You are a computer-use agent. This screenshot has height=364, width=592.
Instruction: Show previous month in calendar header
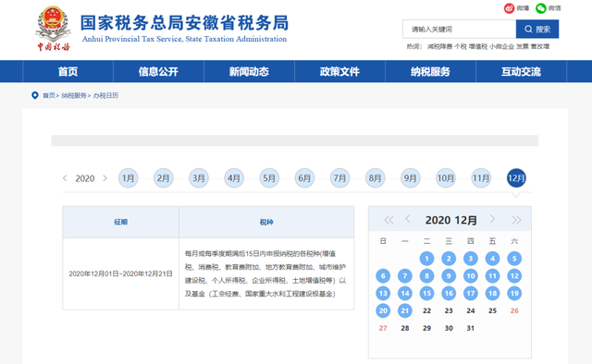pyautogui.click(x=408, y=219)
